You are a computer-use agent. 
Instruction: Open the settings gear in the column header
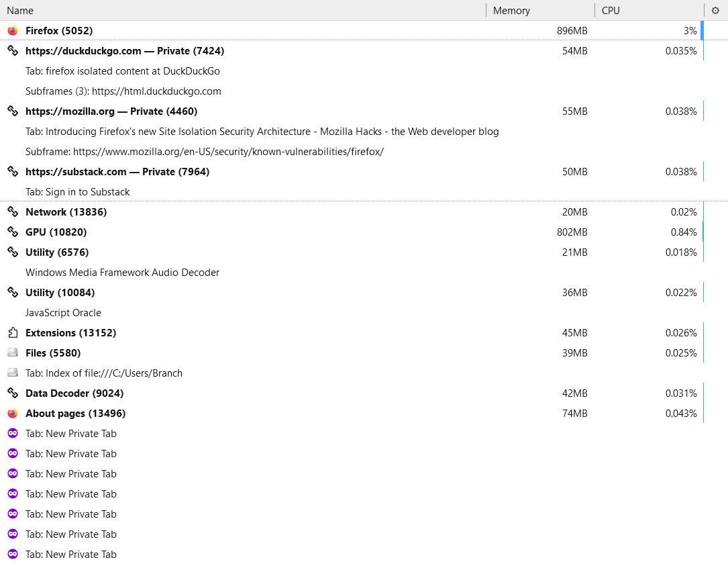[715, 10]
